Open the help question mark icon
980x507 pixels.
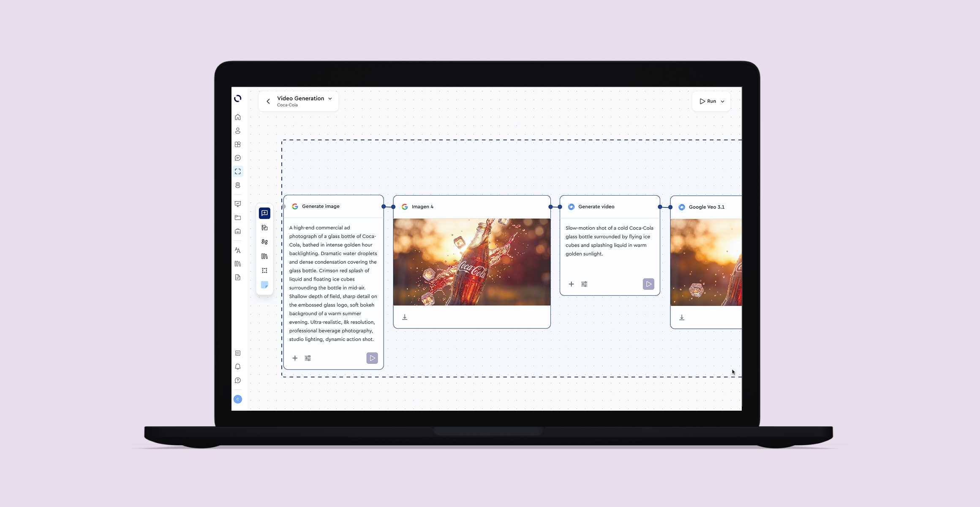pyautogui.click(x=238, y=380)
